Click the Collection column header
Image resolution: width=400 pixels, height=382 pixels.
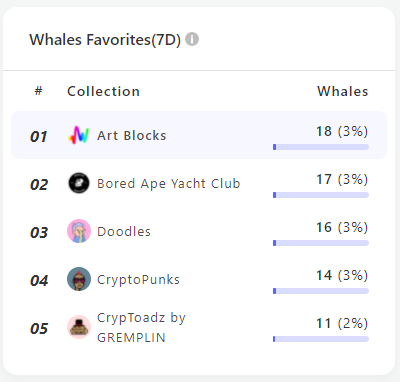point(103,91)
